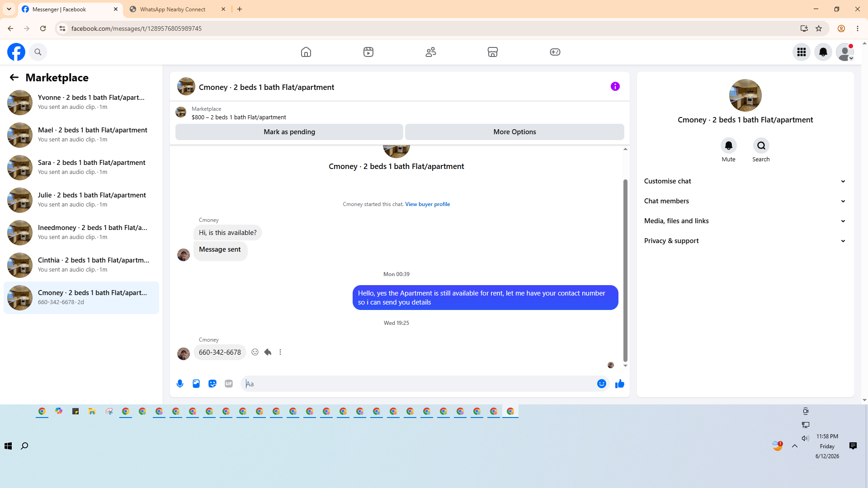Reply to the 660-342-6678 message
Screen dimensions: 868x488
click(x=268, y=352)
